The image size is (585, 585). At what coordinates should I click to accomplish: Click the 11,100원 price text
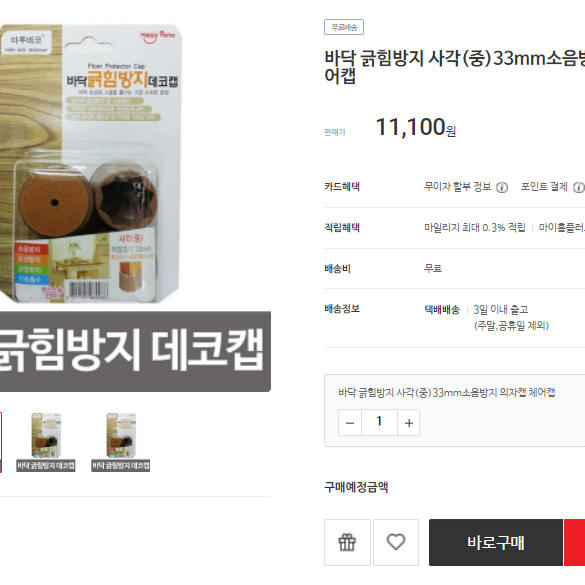coord(416,127)
